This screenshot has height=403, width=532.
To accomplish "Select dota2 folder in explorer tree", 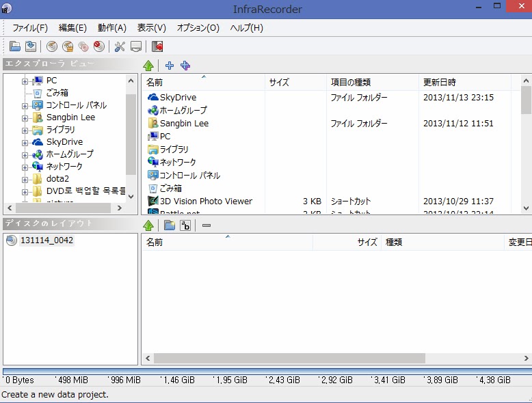I will [x=57, y=179].
